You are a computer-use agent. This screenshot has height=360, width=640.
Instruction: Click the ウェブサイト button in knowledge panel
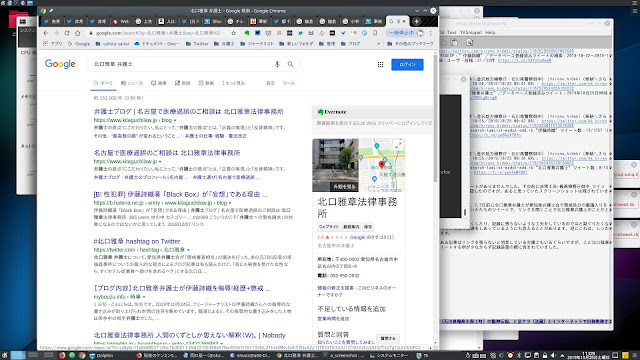(329, 227)
